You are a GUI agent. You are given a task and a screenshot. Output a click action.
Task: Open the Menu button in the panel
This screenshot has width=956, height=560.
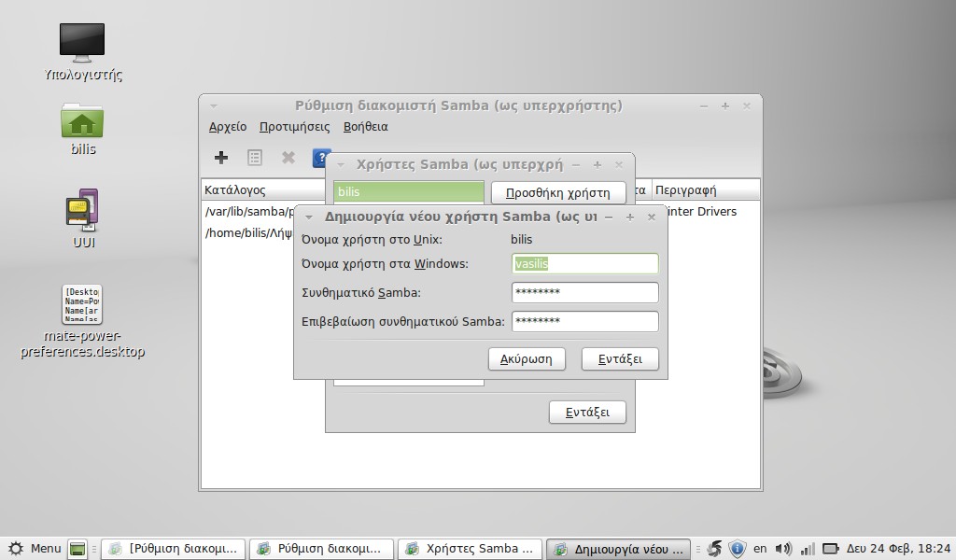coord(35,549)
